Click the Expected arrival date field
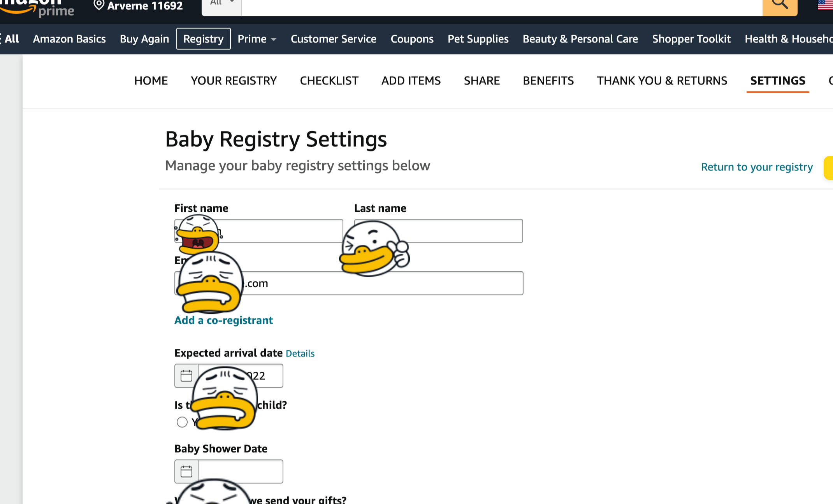This screenshot has width=833, height=504. [241, 376]
